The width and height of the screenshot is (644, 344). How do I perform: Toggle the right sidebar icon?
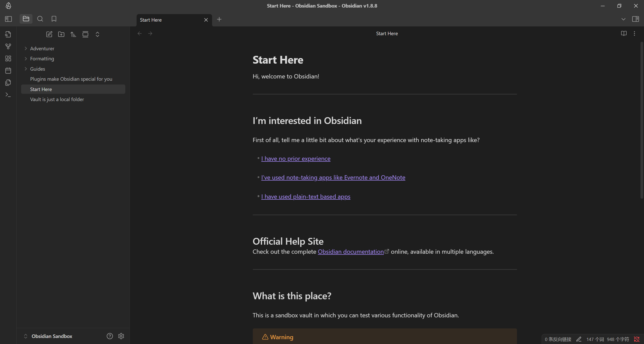[635, 19]
